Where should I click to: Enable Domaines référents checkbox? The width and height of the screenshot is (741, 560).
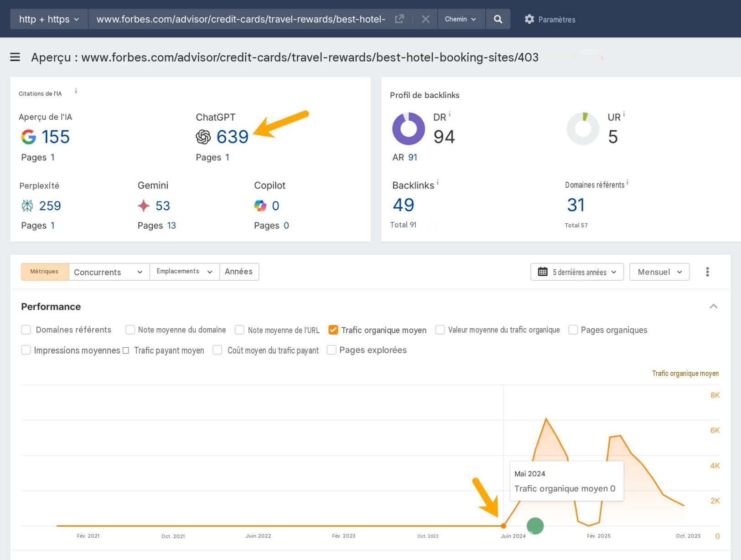(26, 330)
